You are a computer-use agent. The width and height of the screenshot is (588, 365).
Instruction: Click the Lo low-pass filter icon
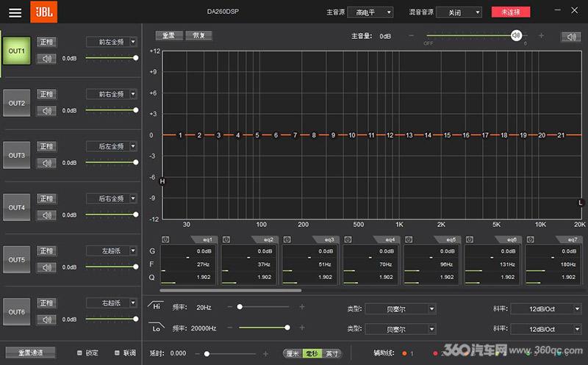[156, 328]
